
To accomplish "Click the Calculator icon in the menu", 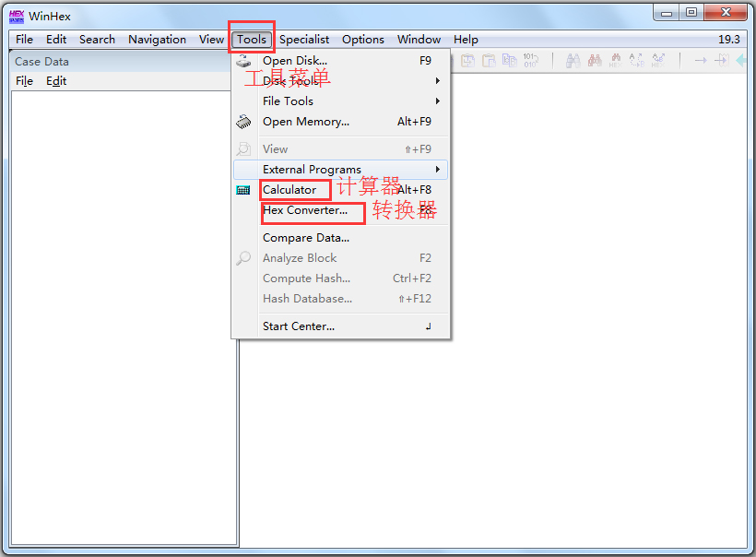I will 243,190.
